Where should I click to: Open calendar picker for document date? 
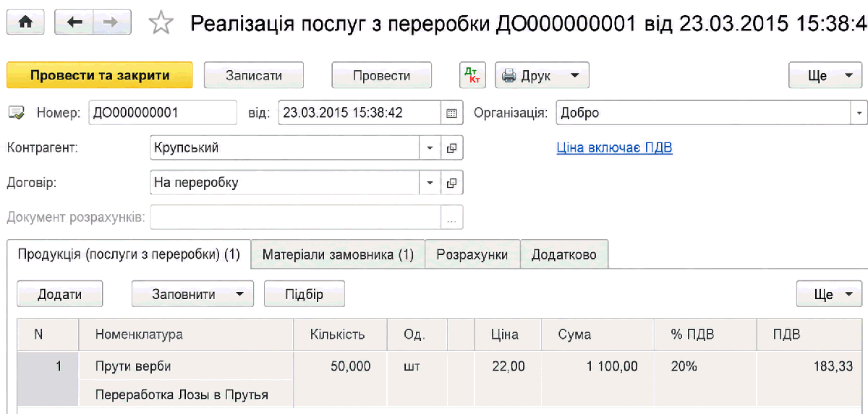coord(452,113)
